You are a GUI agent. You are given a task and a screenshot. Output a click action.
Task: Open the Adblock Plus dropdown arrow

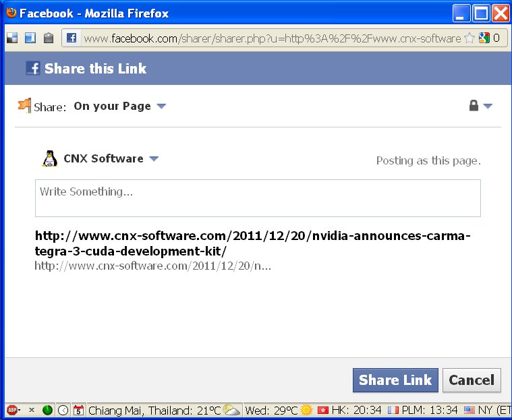click(x=19, y=410)
